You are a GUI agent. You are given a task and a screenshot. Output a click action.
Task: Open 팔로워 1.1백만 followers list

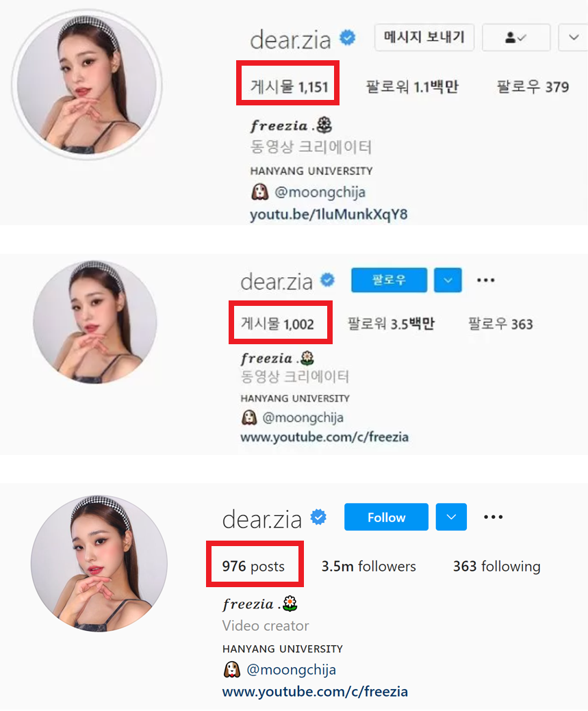(x=412, y=87)
